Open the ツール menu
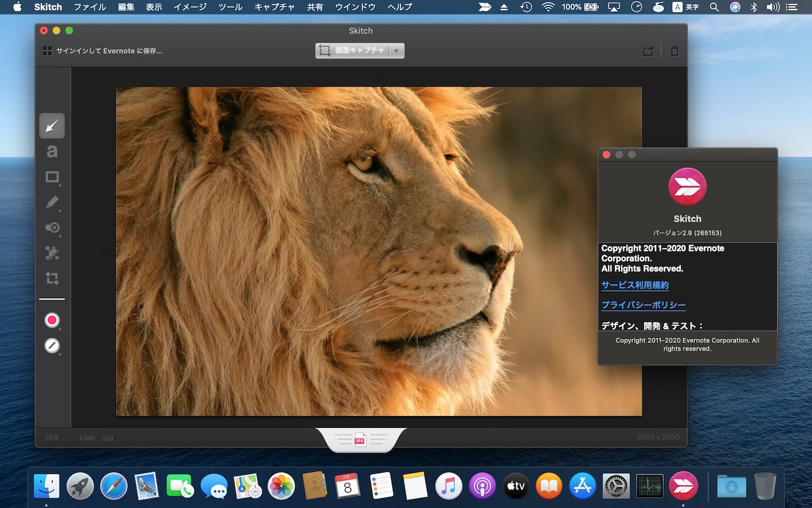The image size is (812, 508). (230, 7)
